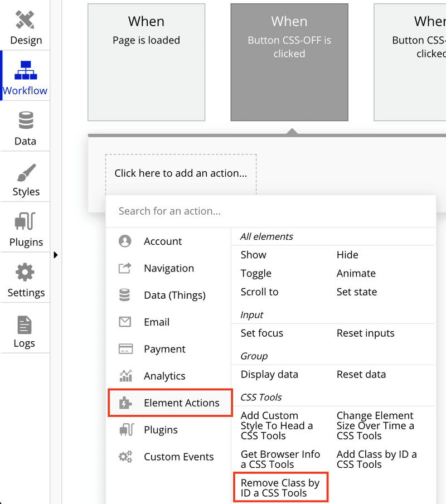Screen dimensions: 446x504
Task: Choose the Data (Things) action category
Action: pos(175,295)
